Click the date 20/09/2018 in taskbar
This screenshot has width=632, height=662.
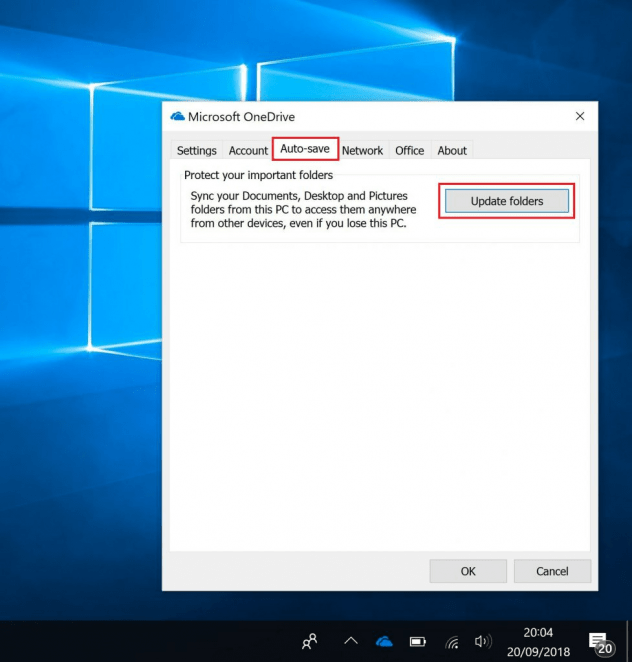[538, 652]
